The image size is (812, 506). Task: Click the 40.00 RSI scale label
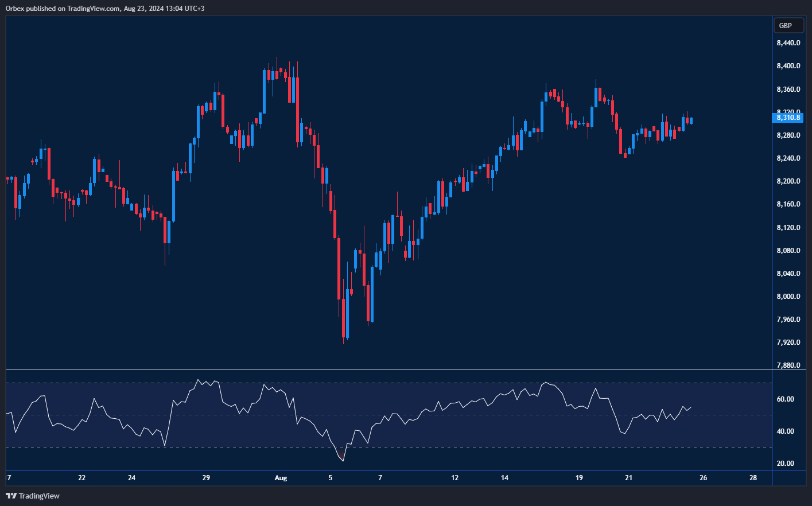click(785, 431)
